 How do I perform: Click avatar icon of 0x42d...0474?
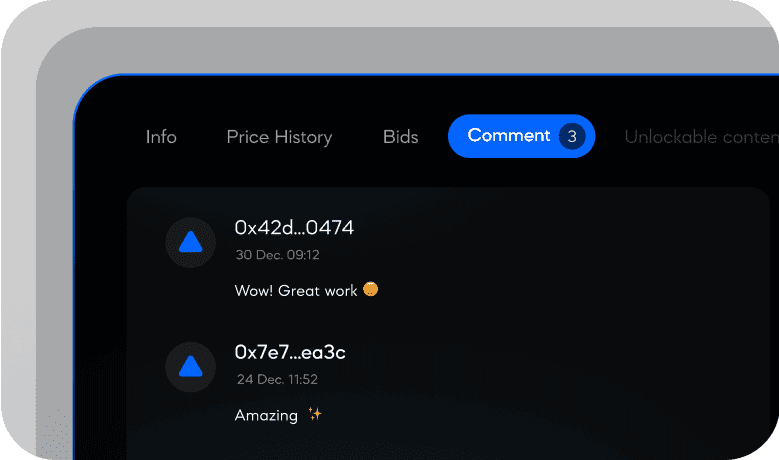pyautogui.click(x=190, y=242)
